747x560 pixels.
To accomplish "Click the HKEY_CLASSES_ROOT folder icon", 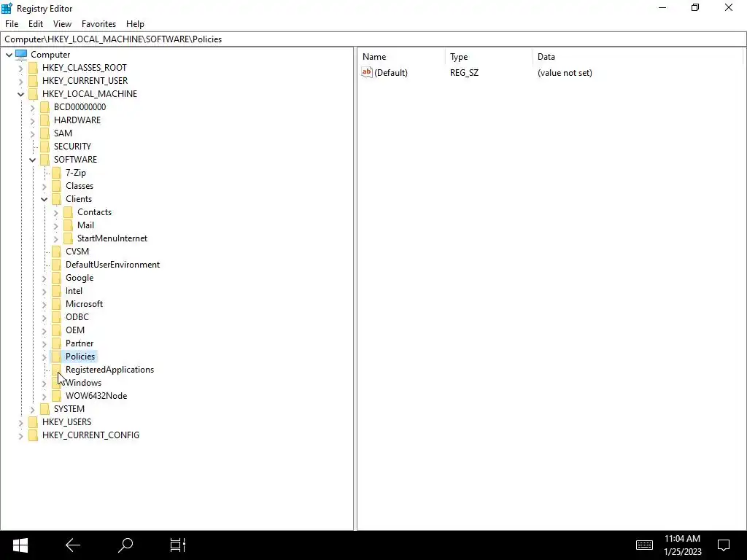I will (x=34, y=68).
